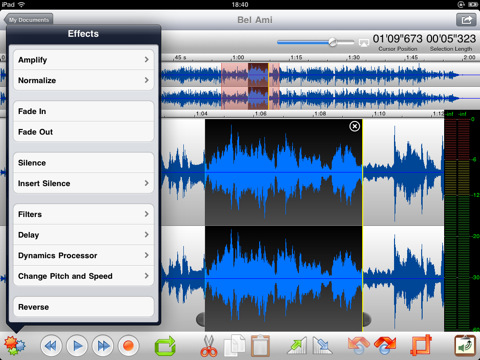Image resolution: width=480 pixels, height=360 pixels.
Task: Expand the Normalize chevron arrow
Action: click(146, 80)
